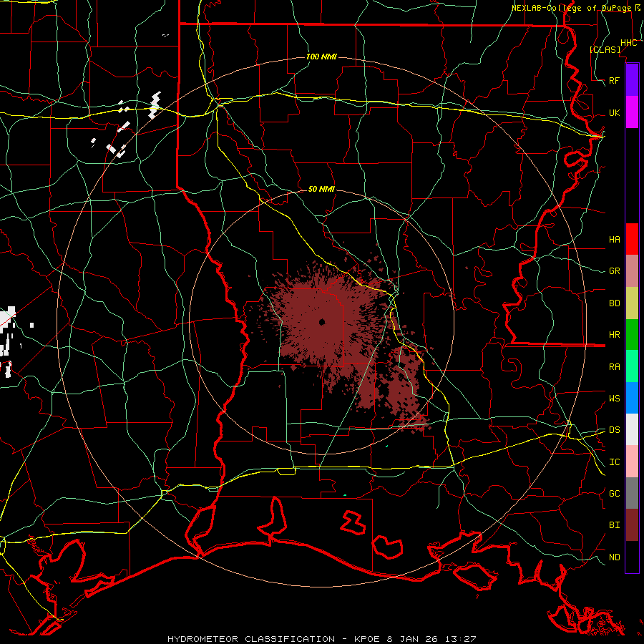The width and height of the screenshot is (644, 644).
Task: Click the 'RA' legend label
Action: [x=615, y=367]
